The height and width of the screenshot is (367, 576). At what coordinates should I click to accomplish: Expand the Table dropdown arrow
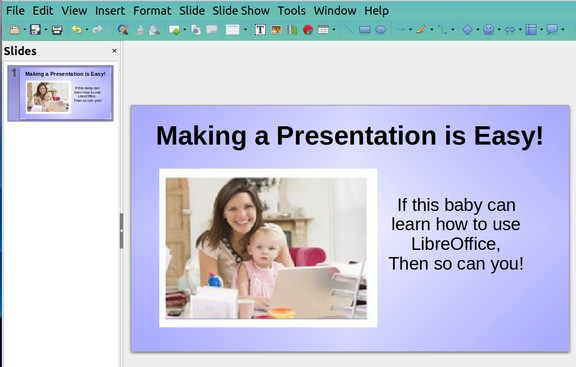coord(334,30)
